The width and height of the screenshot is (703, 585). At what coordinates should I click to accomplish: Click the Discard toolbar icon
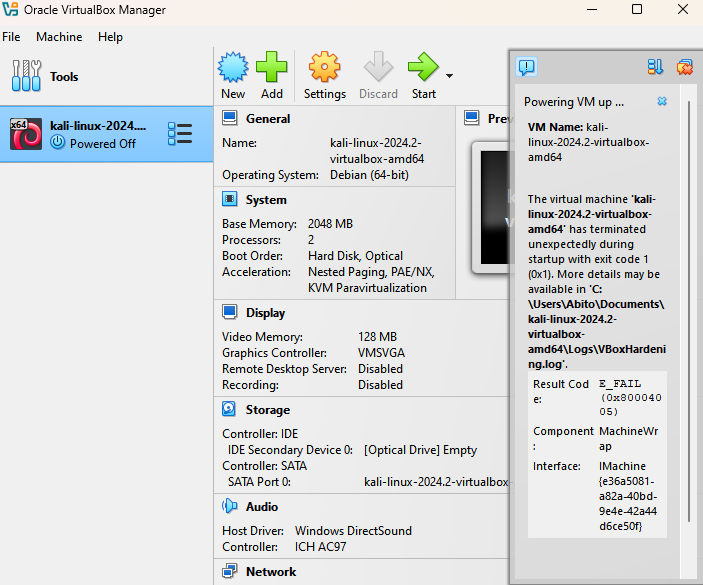(x=378, y=67)
